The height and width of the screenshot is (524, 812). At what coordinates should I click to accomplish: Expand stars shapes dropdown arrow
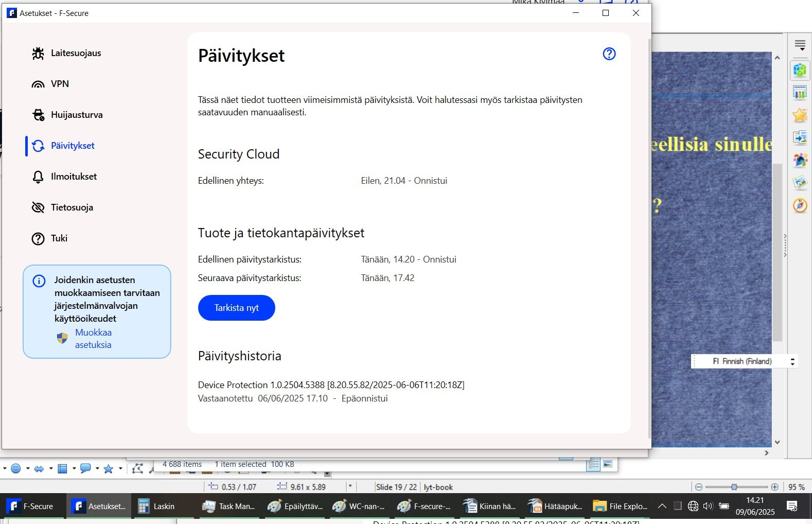120,468
